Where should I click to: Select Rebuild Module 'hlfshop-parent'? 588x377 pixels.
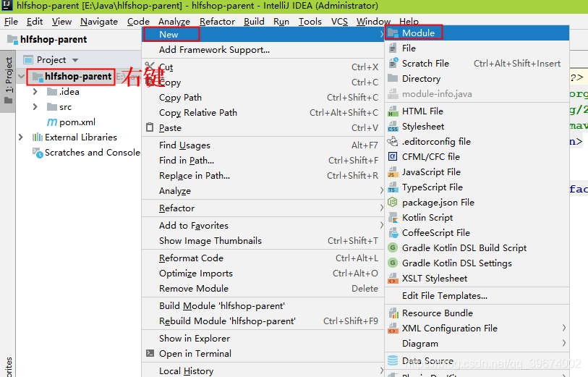263,321
